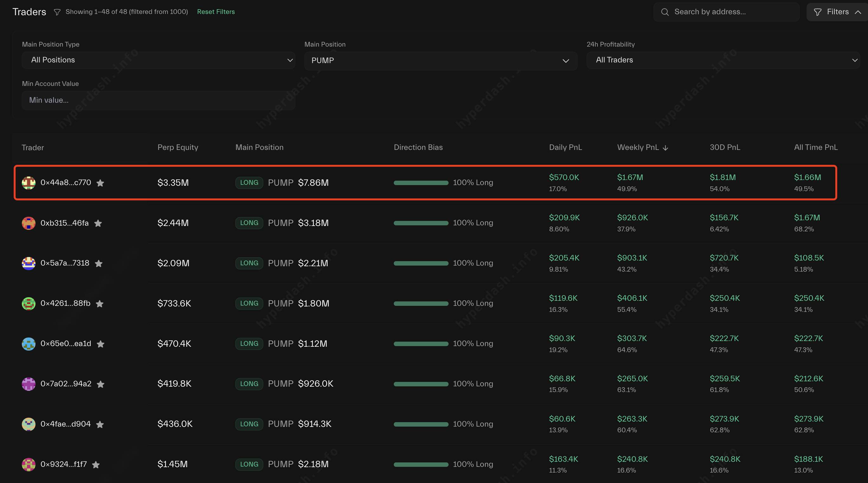
Task: Click 30D PnL value $720.7K
Action: tap(724, 258)
